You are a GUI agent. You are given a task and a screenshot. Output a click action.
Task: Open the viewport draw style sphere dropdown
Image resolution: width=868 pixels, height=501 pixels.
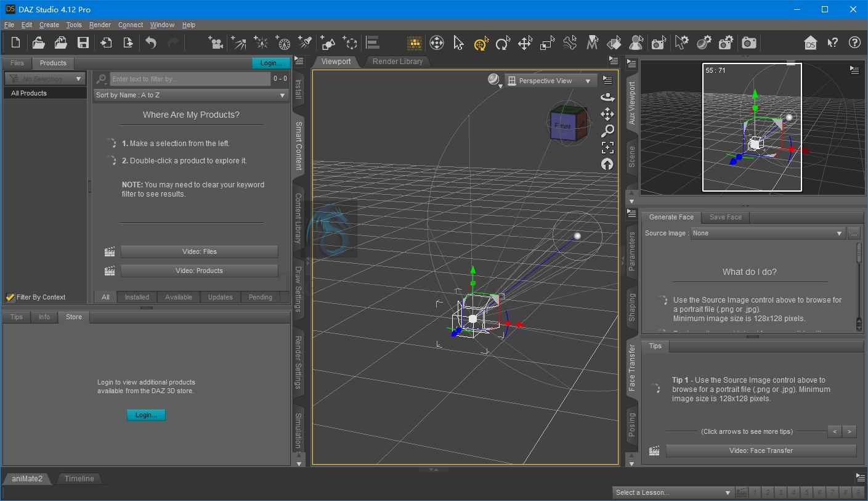pyautogui.click(x=494, y=80)
